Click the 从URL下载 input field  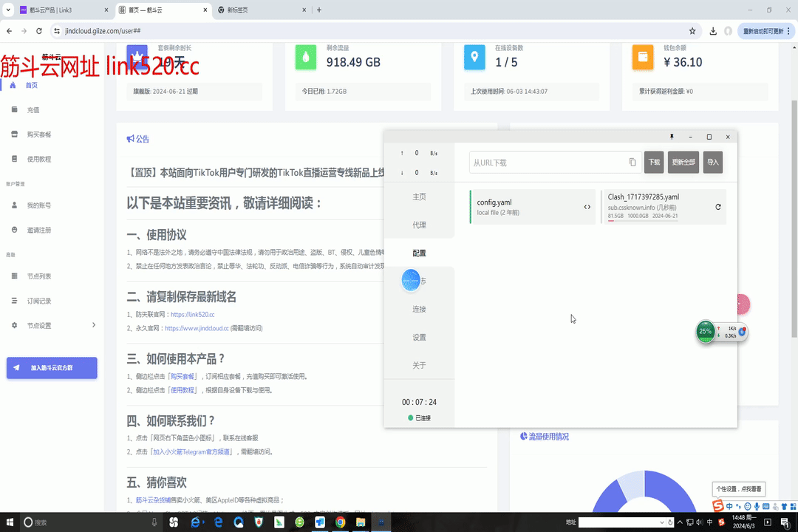547,163
